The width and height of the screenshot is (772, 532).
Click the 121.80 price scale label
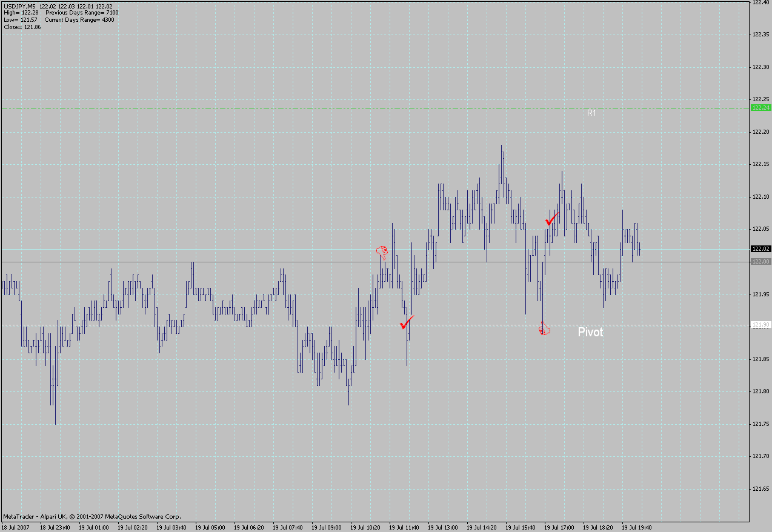pos(761,391)
